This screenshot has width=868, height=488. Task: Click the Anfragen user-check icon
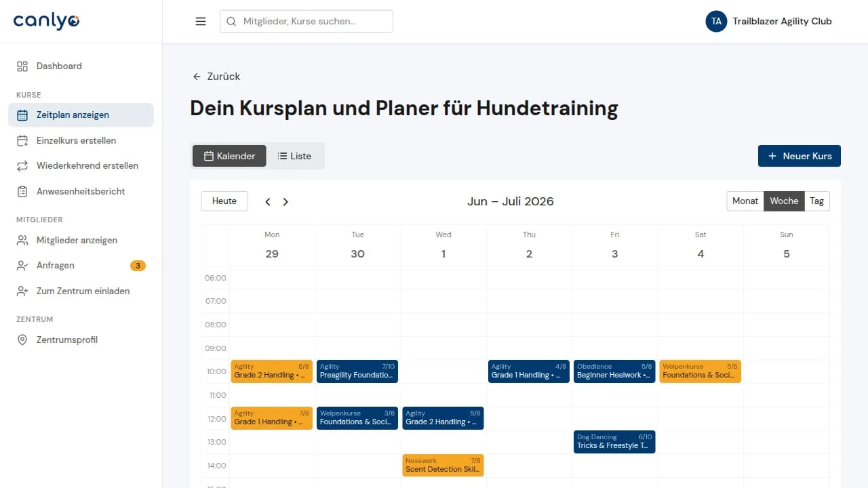22,266
